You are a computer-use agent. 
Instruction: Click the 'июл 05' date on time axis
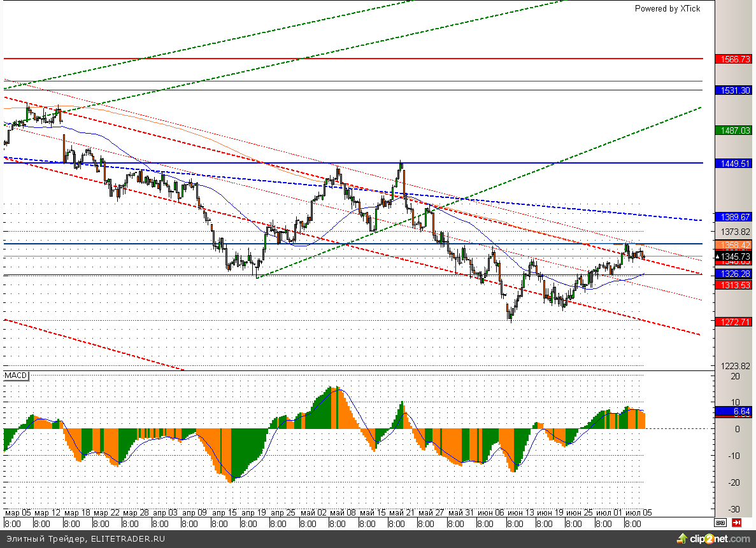(x=638, y=512)
